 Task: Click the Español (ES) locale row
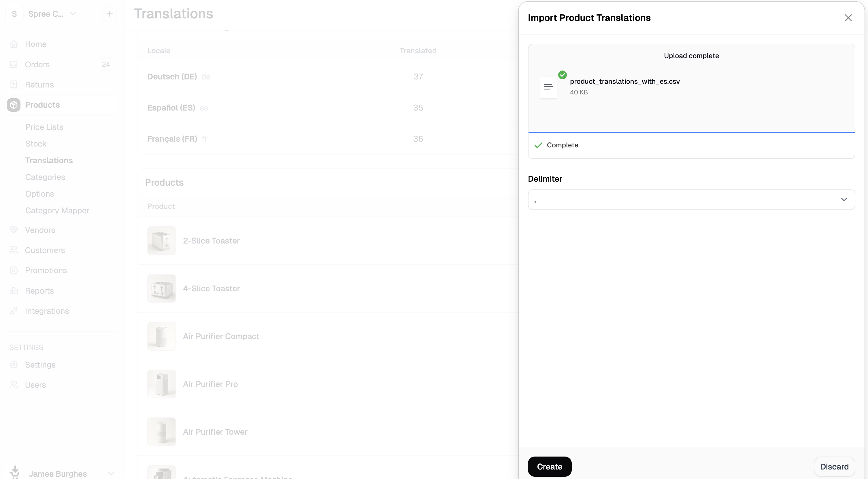tap(171, 108)
